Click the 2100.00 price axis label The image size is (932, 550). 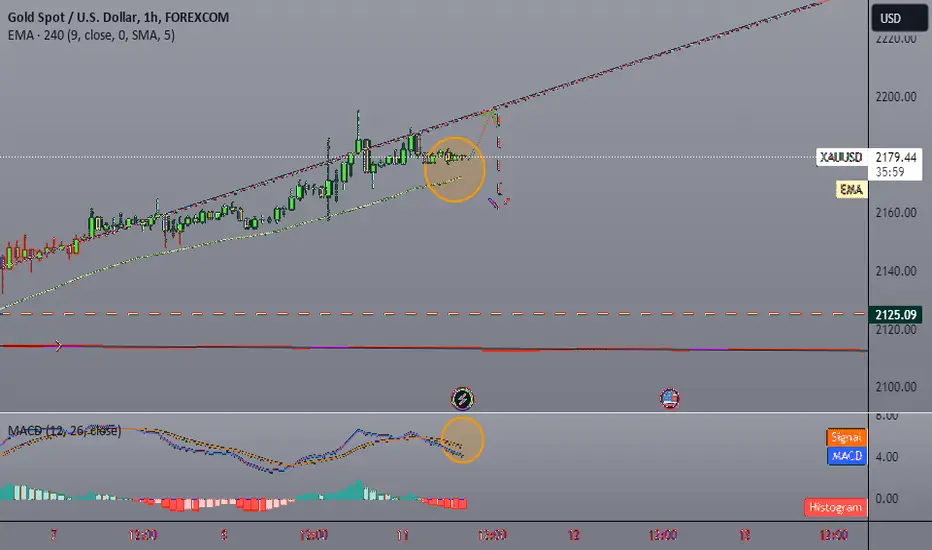[896, 386]
